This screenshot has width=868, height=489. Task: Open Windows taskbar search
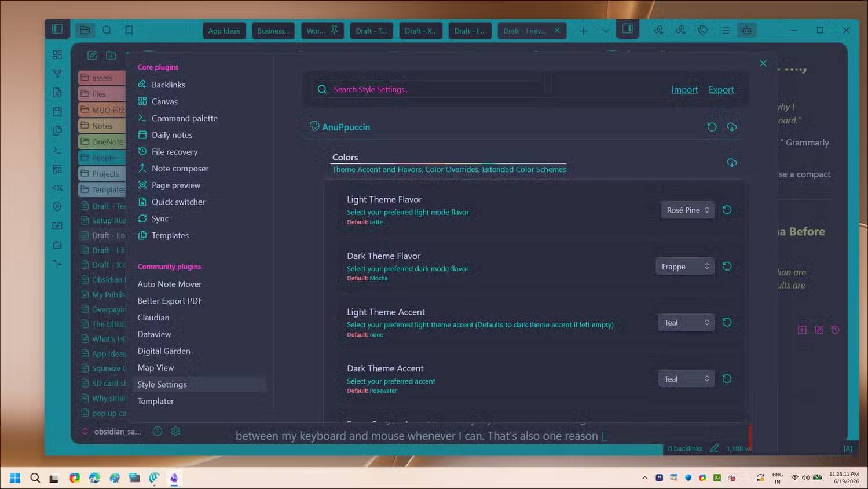tap(35, 478)
